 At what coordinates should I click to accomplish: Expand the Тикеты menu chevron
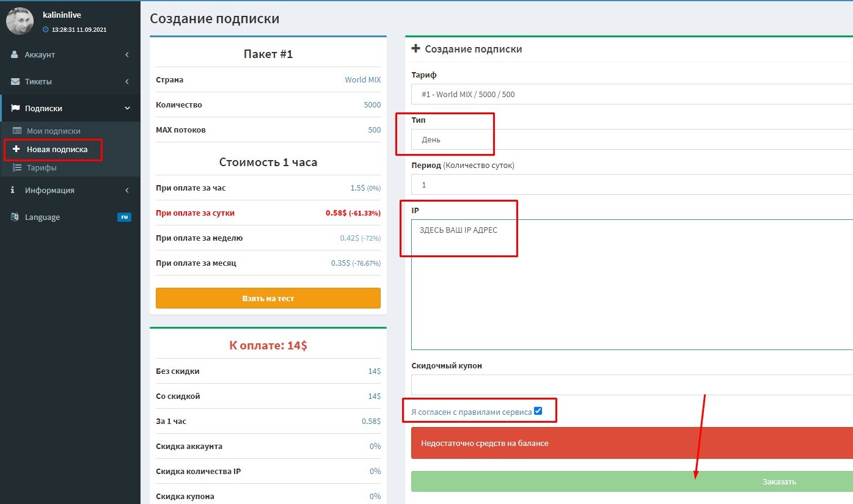click(x=127, y=81)
